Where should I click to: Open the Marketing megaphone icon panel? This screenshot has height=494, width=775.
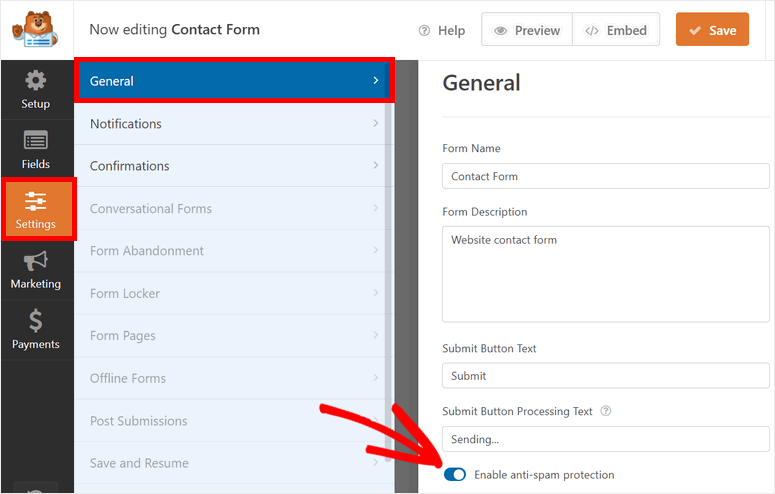[36, 262]
